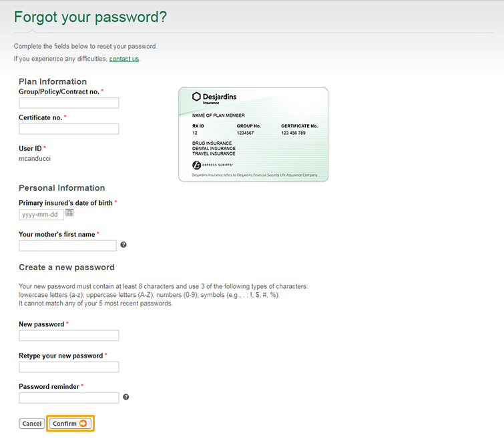The image size is (504, 443).
Task: Click the Plan Information section heading
Action: point(53,81)
